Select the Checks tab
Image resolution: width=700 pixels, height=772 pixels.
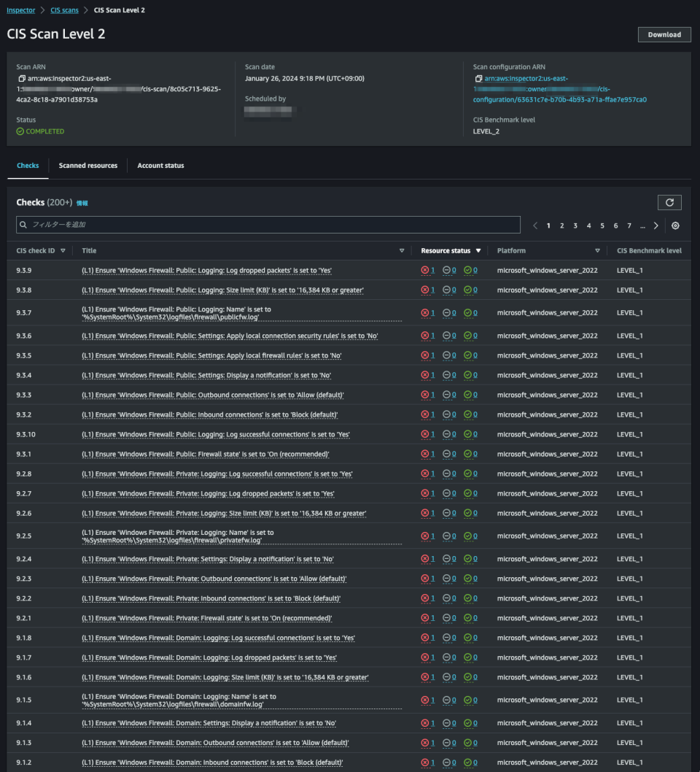(28, 165)
